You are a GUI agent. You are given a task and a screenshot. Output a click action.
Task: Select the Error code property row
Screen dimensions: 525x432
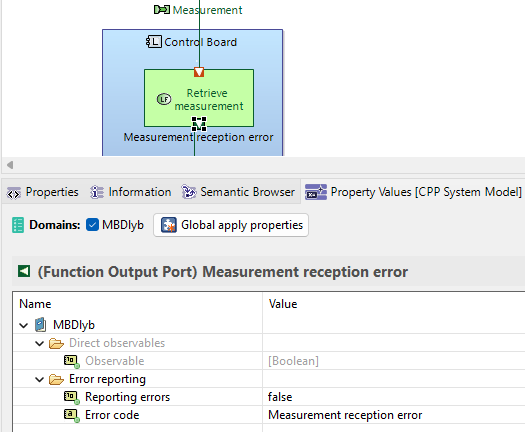click(x=269, y=415)
